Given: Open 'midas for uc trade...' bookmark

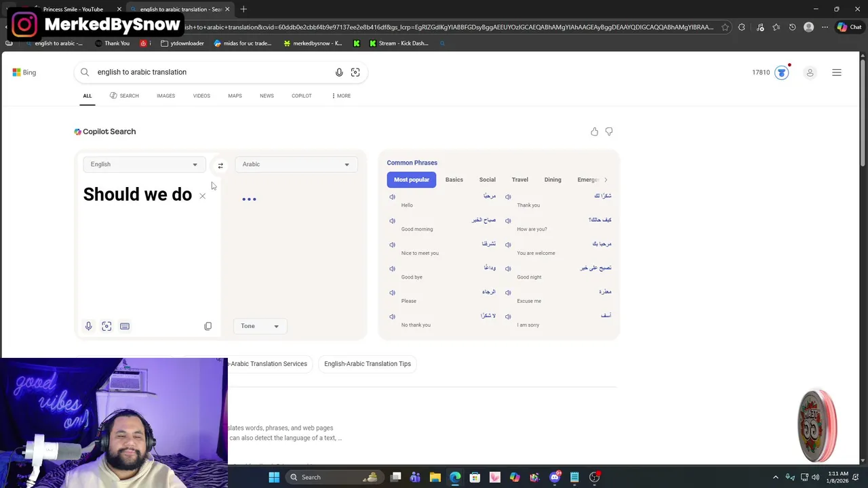Looking at the screenshot, I should click(x=242, y=43).
